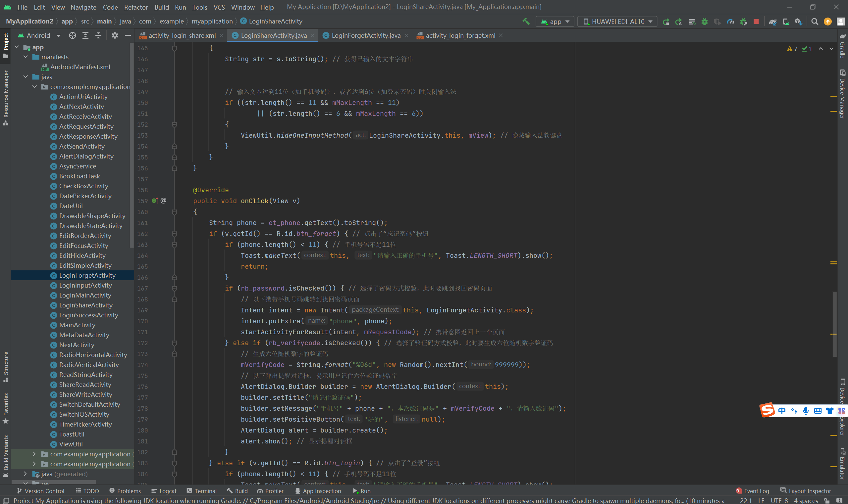The height and width of the screenshot is (504, 848).
Task: Toggle the Gradle side tool window
Action: (x=842, y=46)
